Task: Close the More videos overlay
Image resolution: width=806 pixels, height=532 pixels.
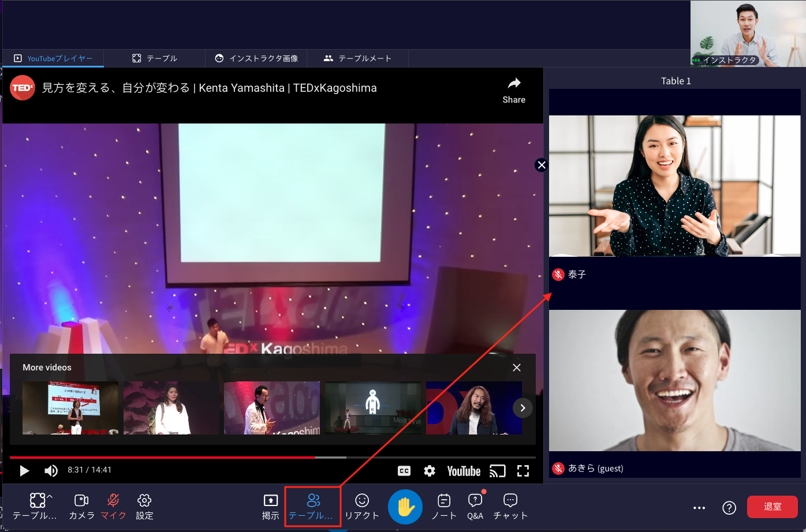Action: [x=517, y=368]
